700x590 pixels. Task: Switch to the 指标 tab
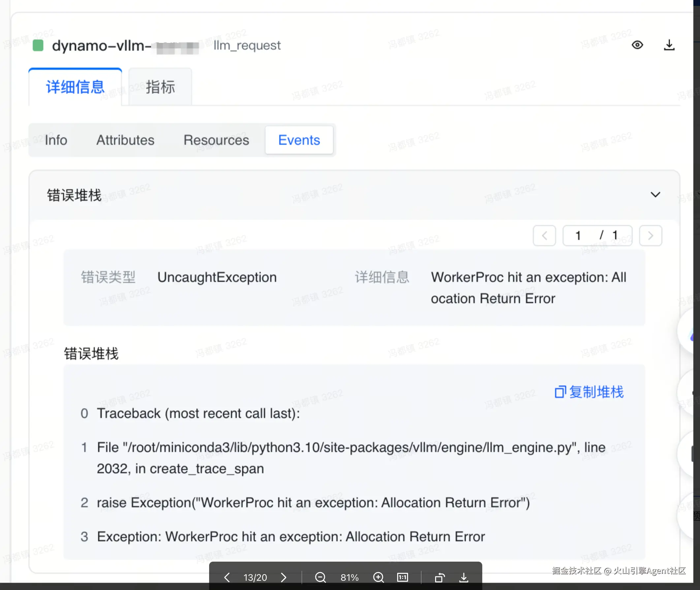click(160, 87)
